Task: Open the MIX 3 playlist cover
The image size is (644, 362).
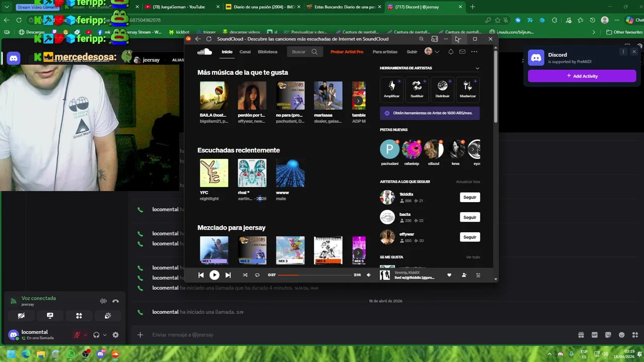Action: click(x=290, y=250)
